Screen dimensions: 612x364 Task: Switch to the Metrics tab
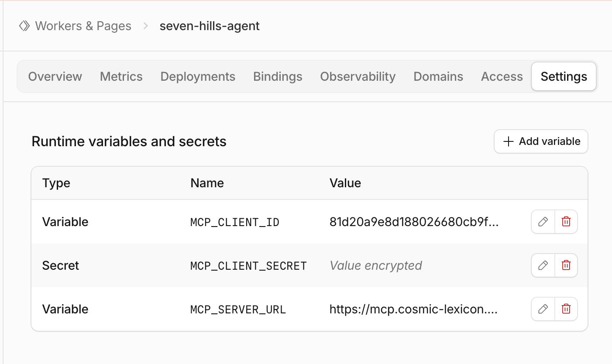click(x=121, y=76)
